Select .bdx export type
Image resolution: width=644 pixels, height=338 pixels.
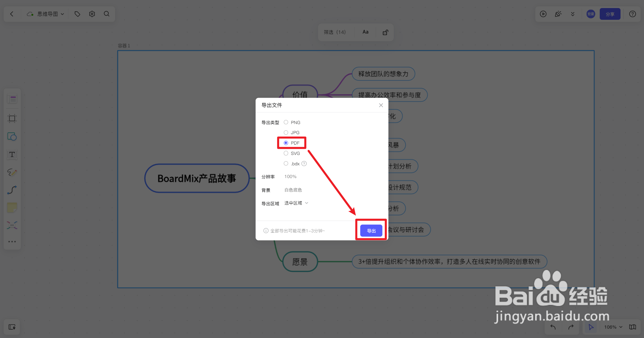tap(292, 164)
